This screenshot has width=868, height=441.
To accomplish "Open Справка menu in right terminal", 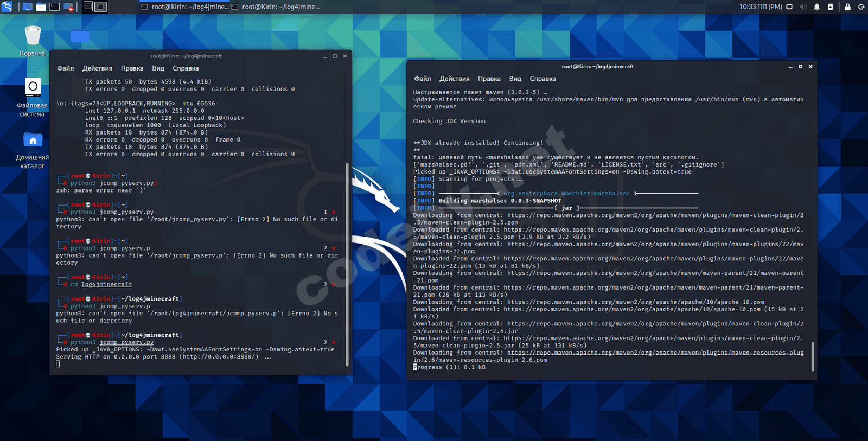I will point(542,79).
